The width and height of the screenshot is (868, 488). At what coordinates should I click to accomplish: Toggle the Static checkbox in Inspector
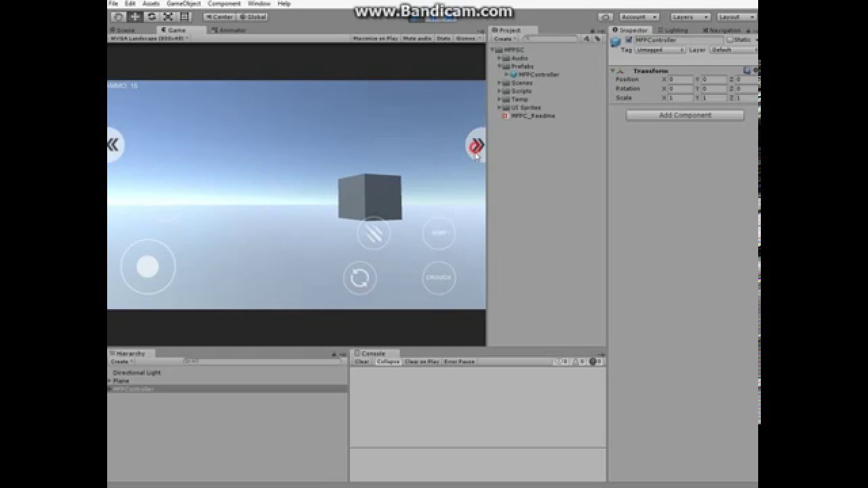click(x=731, y=40)
